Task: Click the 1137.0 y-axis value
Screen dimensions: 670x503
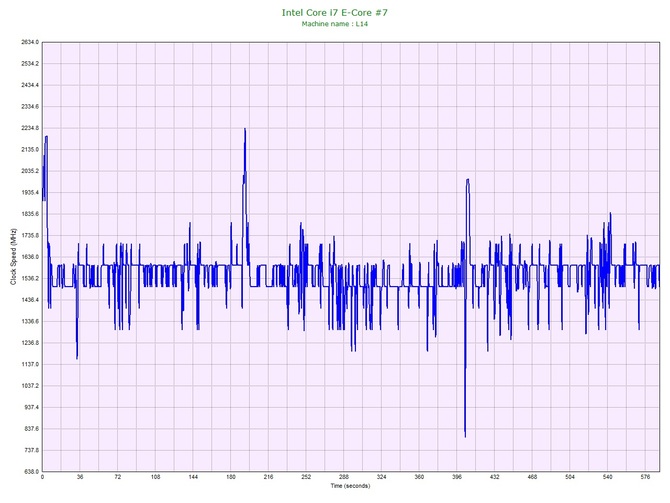Action: tap(30, 364)
